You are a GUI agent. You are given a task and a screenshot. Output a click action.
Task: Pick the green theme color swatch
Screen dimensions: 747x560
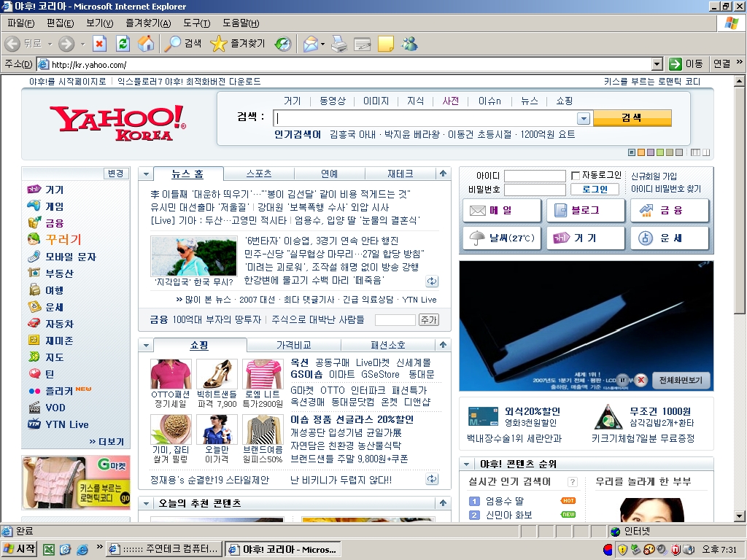tap(660, 152)
